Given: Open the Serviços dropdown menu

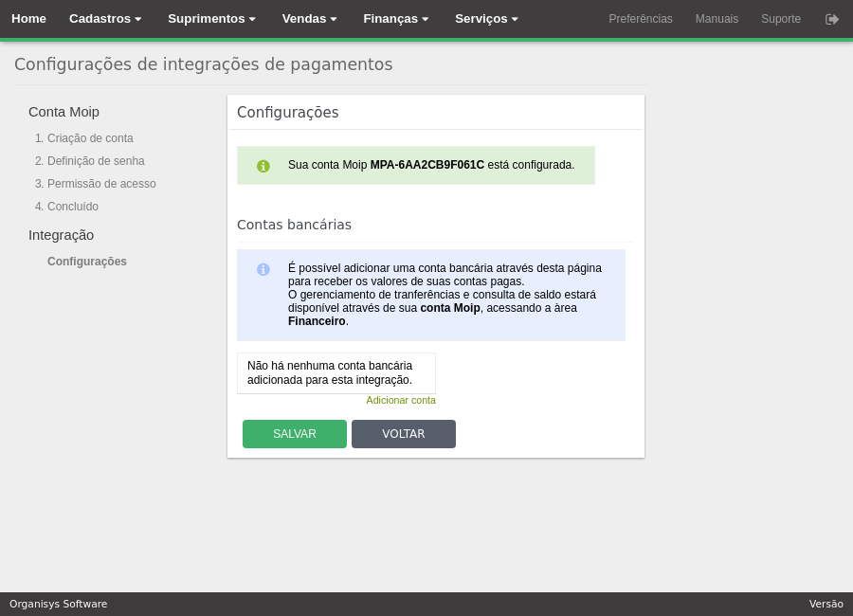Looking at the screenshot, I should [486, 19].
